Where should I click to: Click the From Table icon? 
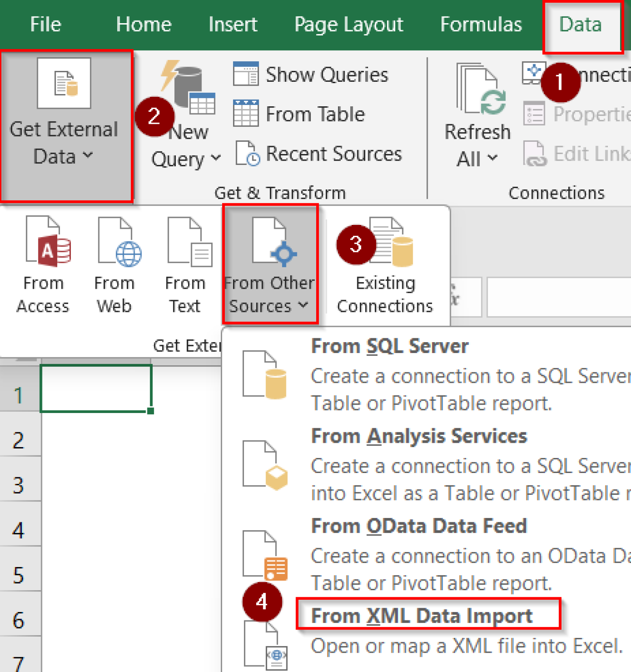point(246,113)
